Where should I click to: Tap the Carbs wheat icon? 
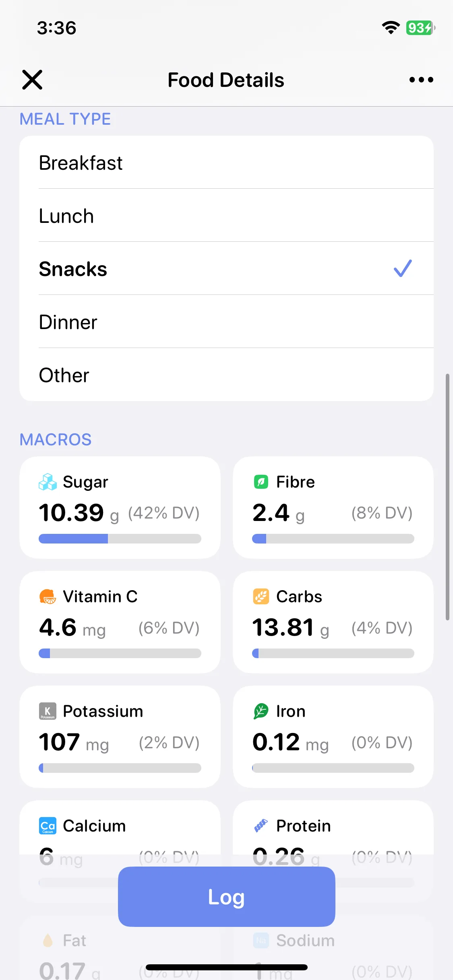point(261,597)
